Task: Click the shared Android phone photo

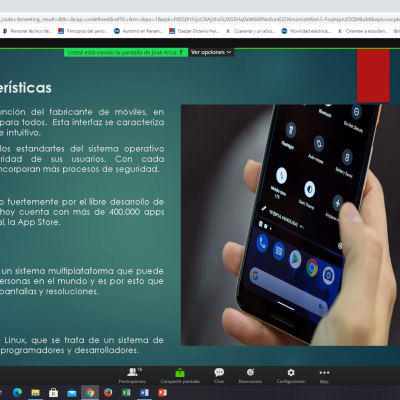Action: pyautogui.click(x=290, y=225)
